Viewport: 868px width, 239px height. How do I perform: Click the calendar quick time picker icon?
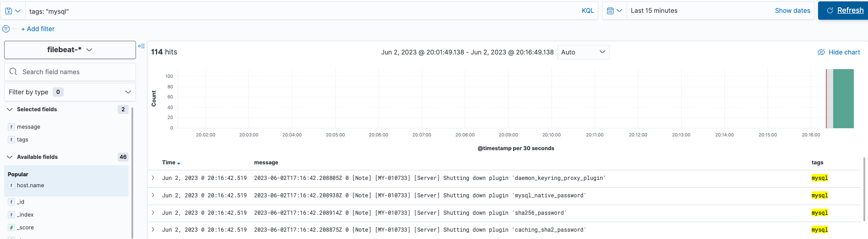[614, 11]
